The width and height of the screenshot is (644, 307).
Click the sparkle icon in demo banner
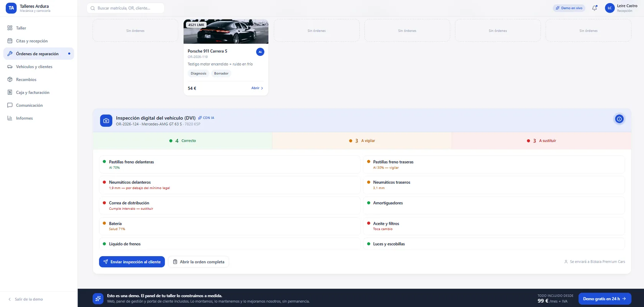click(98, 299)
